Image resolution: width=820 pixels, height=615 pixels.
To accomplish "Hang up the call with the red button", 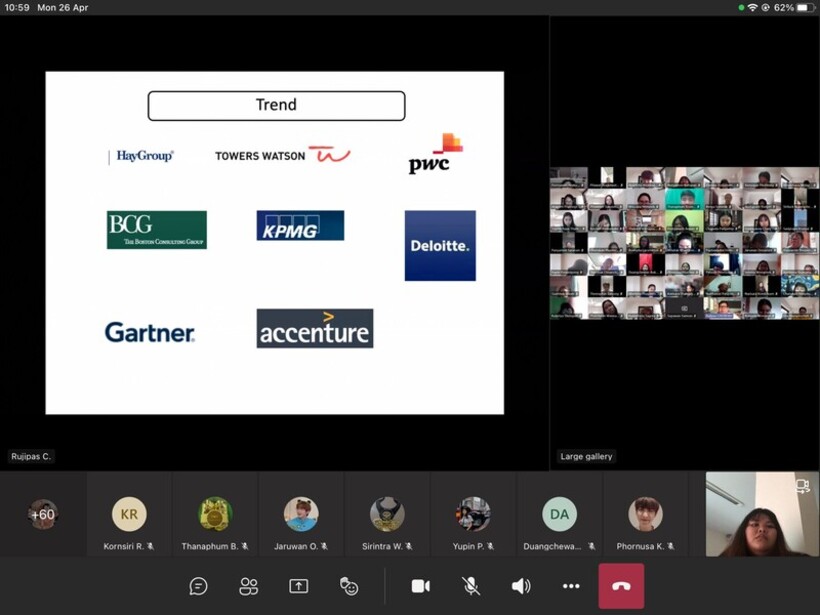I will (621, 586).
